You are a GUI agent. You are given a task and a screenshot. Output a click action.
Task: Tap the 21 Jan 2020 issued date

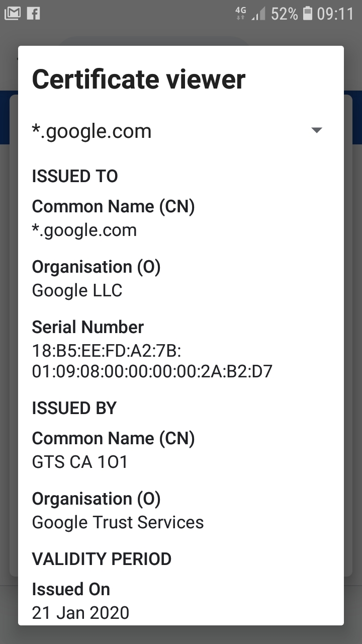tap(80, 613)
